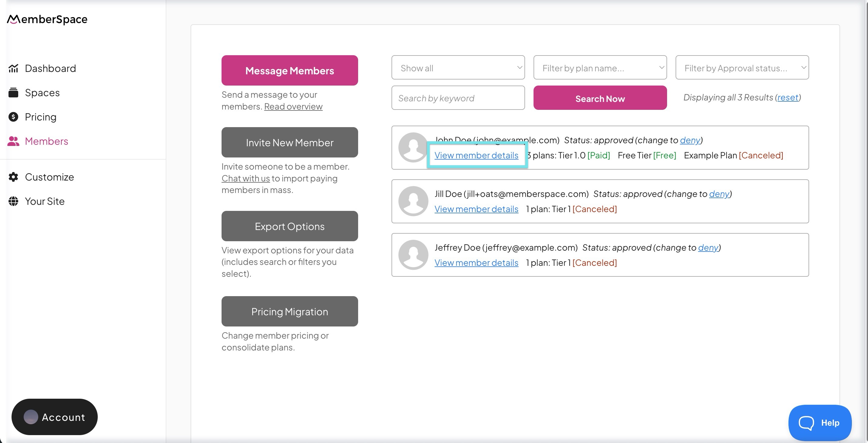Click the Members people icon
The image size is (868, 443).
pyautogui.click(x=13, y=141)
